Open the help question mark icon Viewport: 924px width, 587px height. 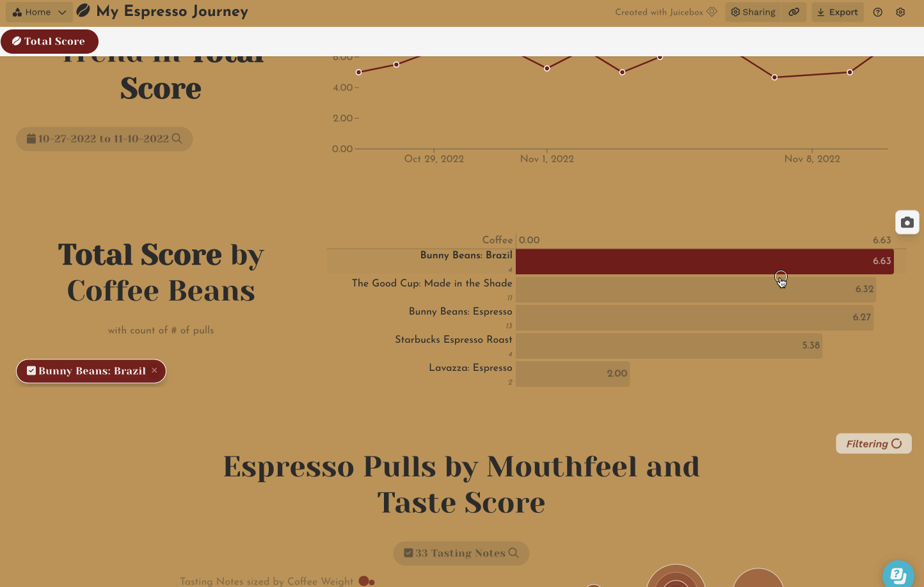click(x=878, y=12)
